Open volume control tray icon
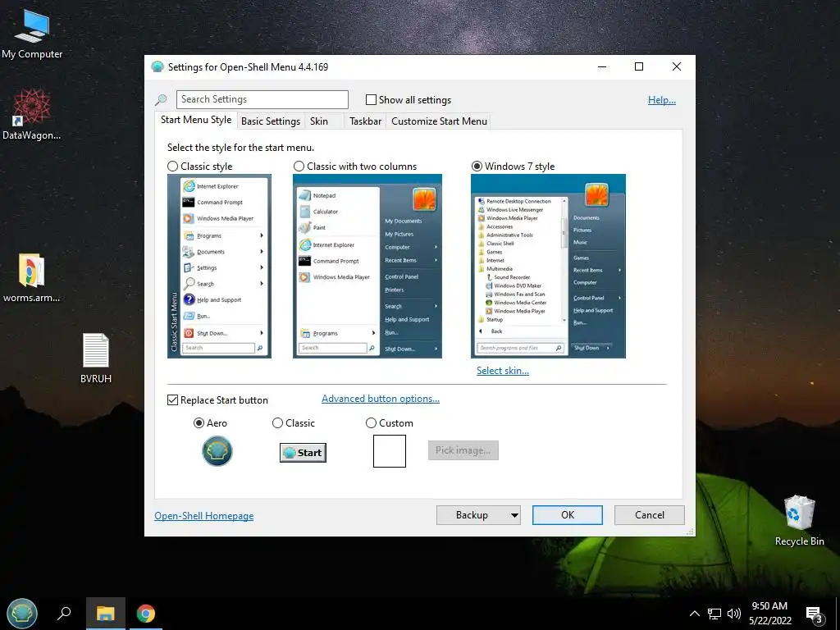Viewport: 840px width, 630px height. [x=734, y=614]
